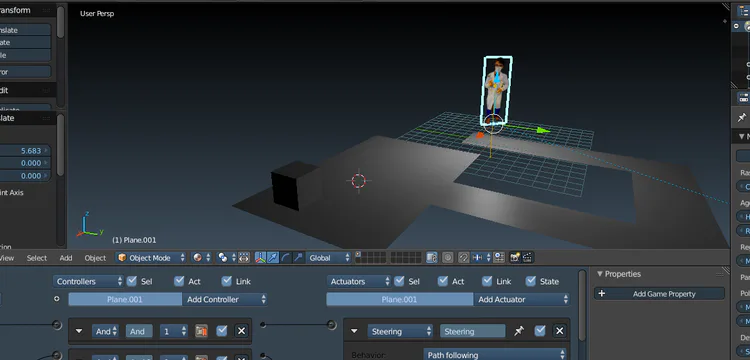Open the Steering actuator type dropdown

(x=400, y=331)
